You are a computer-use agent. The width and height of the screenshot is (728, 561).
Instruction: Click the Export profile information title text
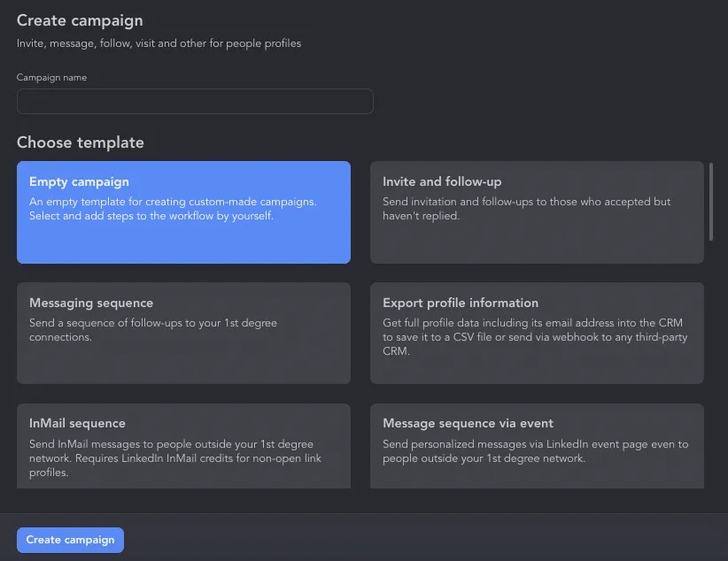[x=461, y=303]
